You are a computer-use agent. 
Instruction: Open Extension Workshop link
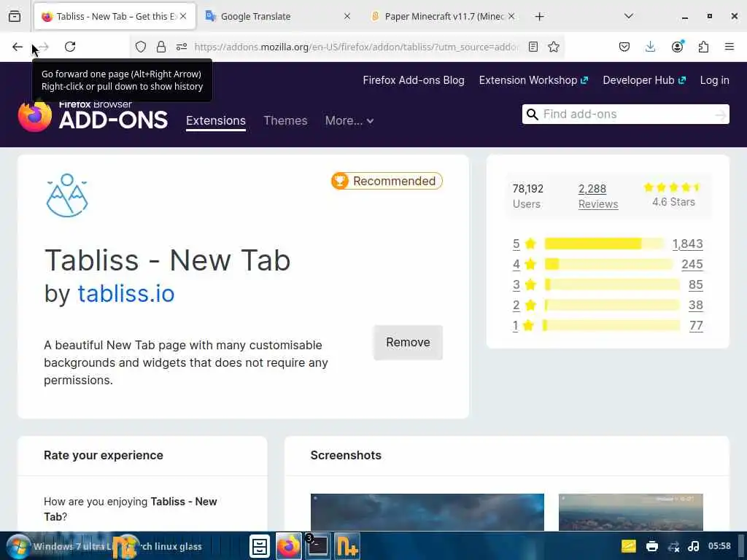tap(533, 80)
